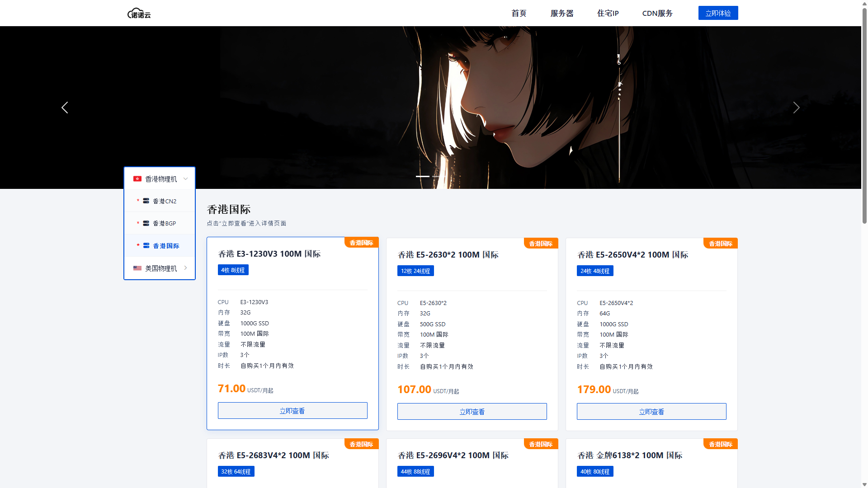868x488 pixels.
Task: Click 香港国际 tag on E3-1230V3 card
Action: [x=361, y=243]
